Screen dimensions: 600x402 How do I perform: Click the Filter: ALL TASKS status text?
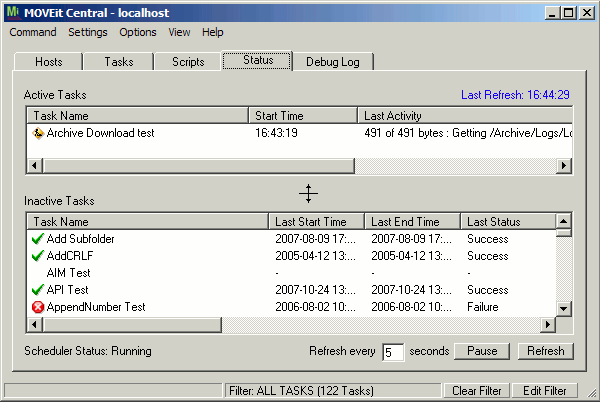click(x=301, y=391)
